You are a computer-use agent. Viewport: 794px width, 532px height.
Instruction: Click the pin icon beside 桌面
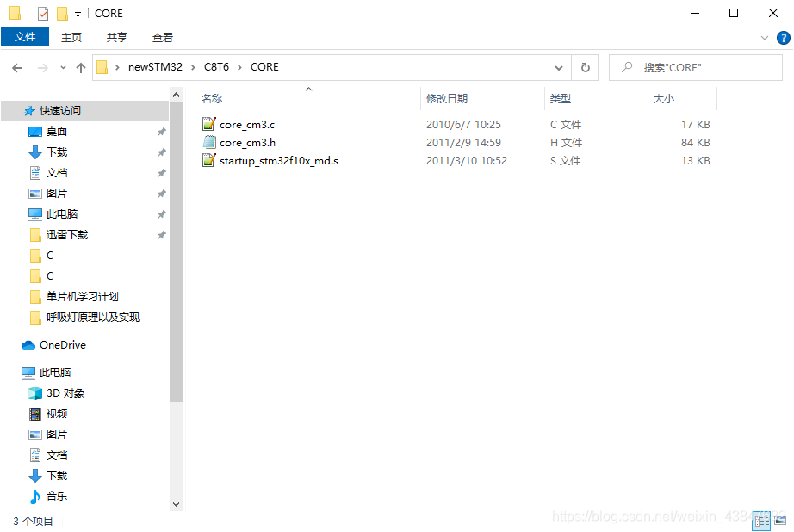pyautogui.click(x=162, y=132)
